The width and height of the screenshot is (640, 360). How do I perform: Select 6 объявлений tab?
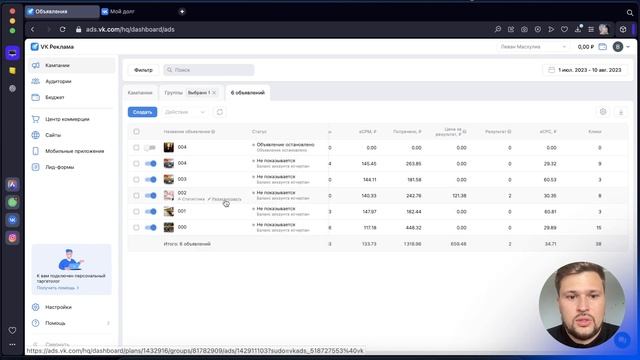click(248, 93)
